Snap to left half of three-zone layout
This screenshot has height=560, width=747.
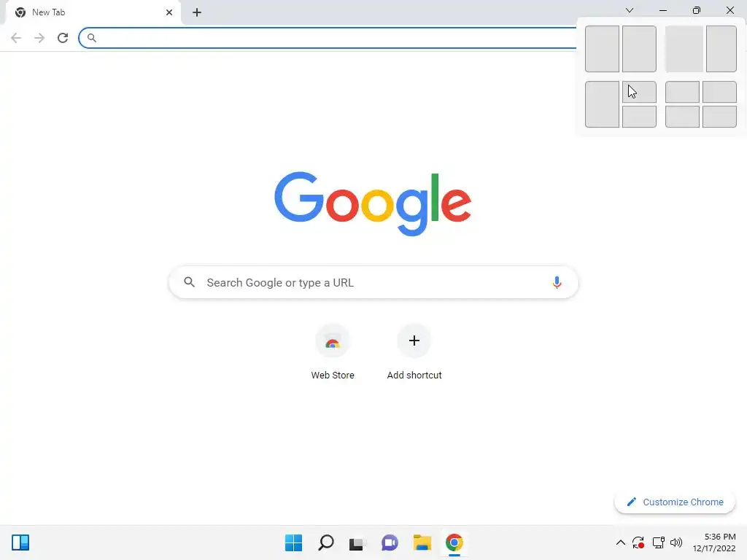[x=602, y=104]
